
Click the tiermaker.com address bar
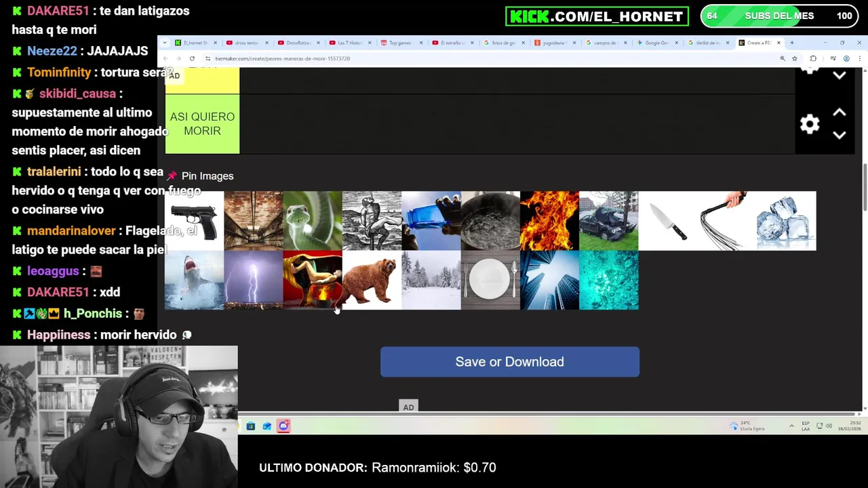[488, 58]
